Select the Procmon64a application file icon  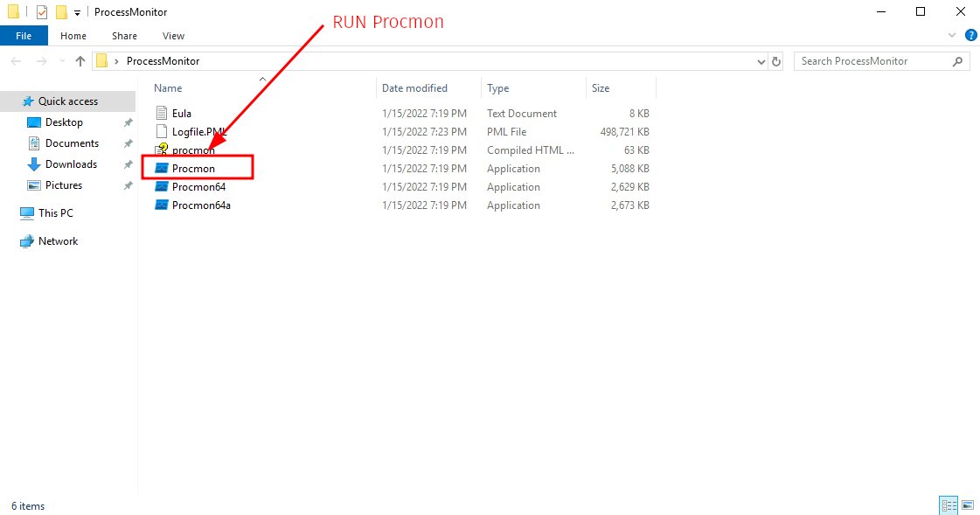[161, 205]
